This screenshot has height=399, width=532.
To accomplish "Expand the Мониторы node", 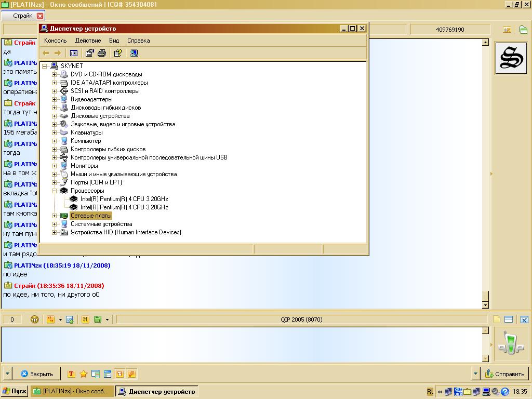I will [x=54, y=166].
